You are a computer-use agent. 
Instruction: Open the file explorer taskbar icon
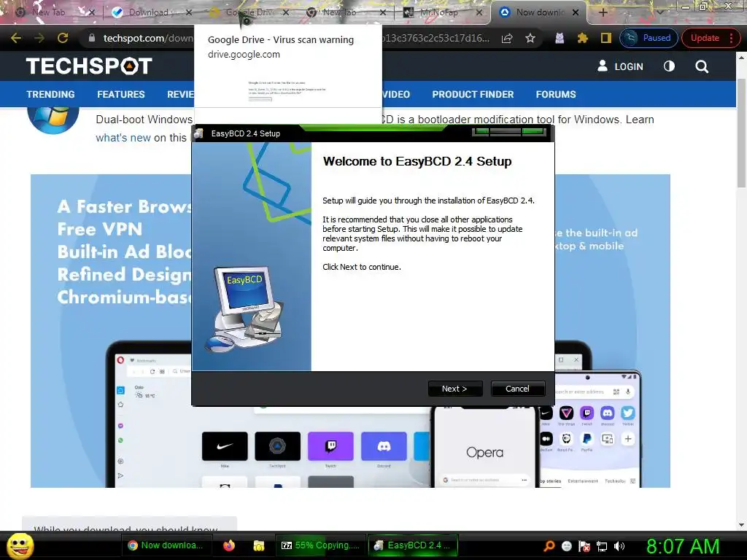point(259,545)
